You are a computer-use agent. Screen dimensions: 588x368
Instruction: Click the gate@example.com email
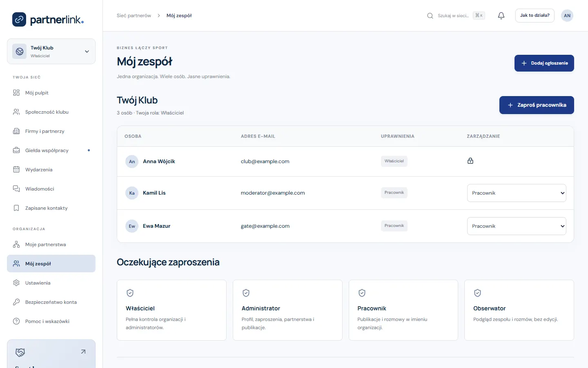pos(265,226)
